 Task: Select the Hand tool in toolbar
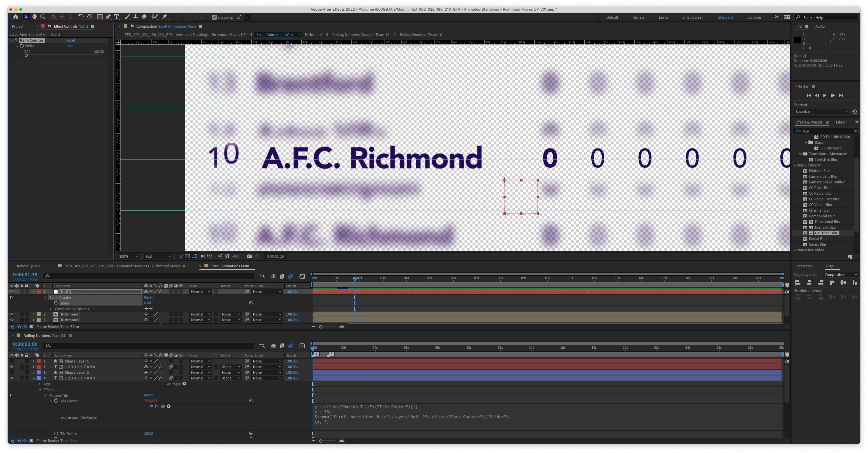(34, 17)
